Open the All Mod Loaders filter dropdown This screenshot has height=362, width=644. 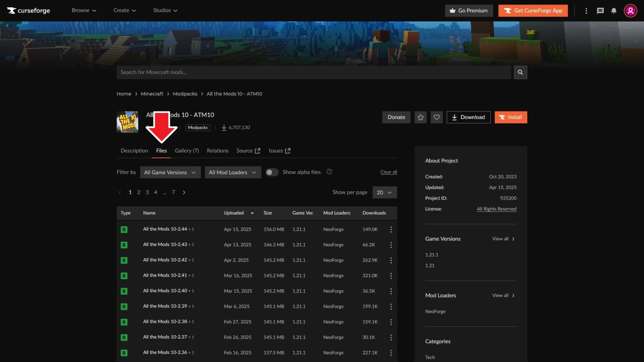click(233, 172)
